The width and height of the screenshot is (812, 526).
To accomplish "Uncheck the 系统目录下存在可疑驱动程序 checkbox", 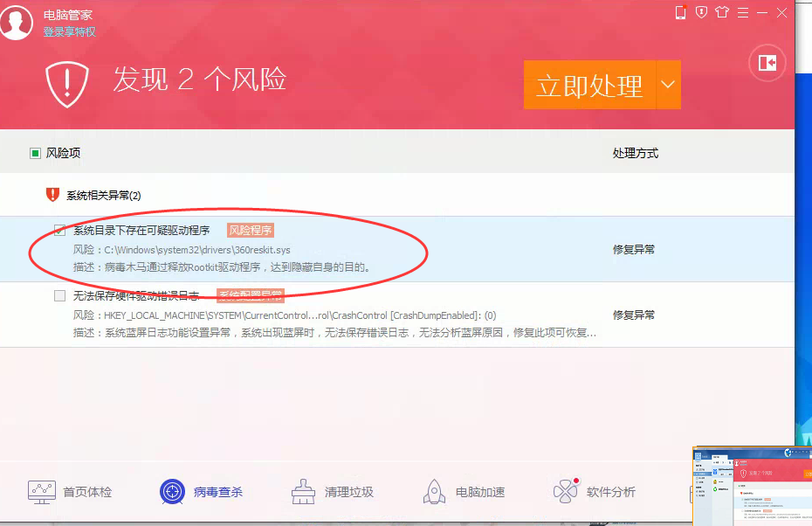I will point(60,231).
